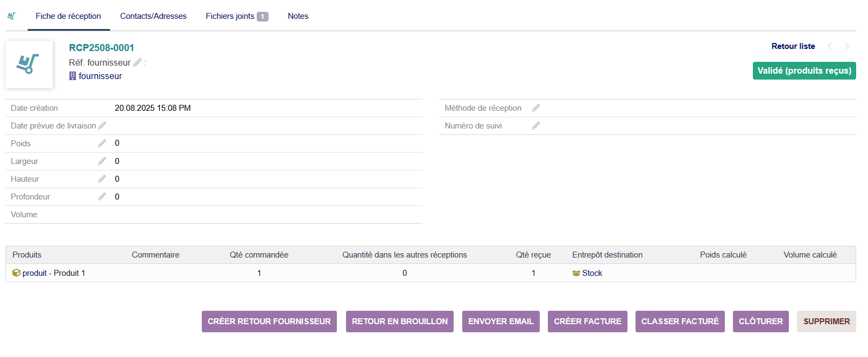Open reference RCP2508-0001

pos(101,48)
